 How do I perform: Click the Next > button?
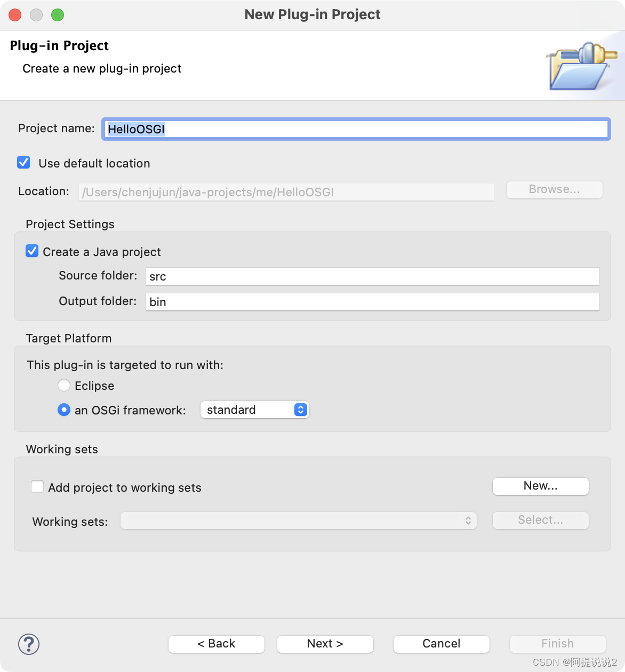[325, 644]
